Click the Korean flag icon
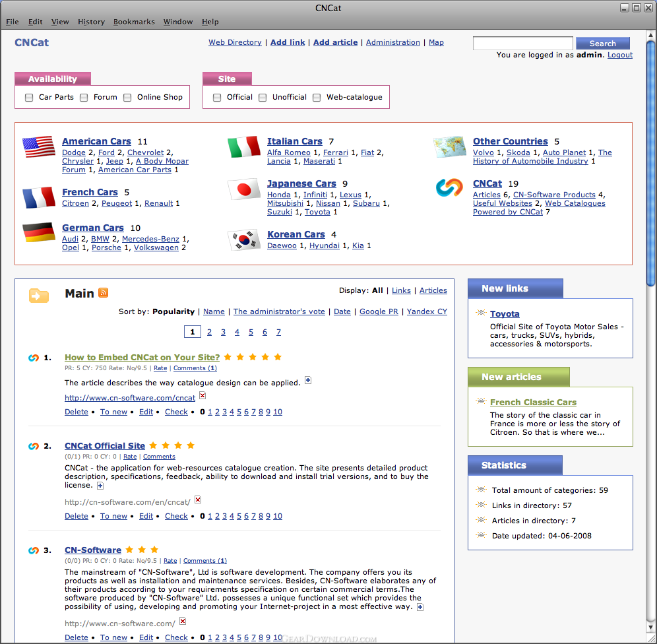Image resolution: width=657 pixels, height=644 pixels. pos(244,240)
